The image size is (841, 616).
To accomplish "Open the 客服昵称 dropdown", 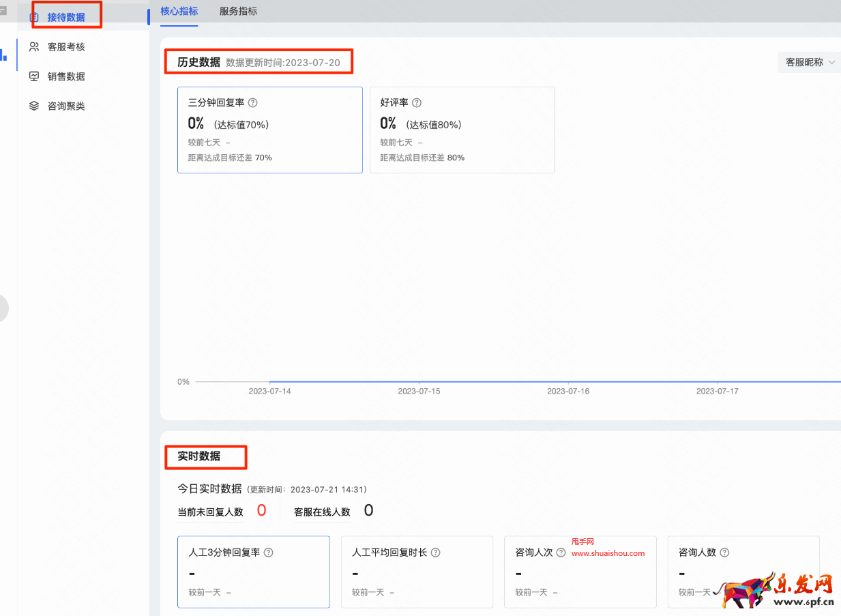I will 810,62.
